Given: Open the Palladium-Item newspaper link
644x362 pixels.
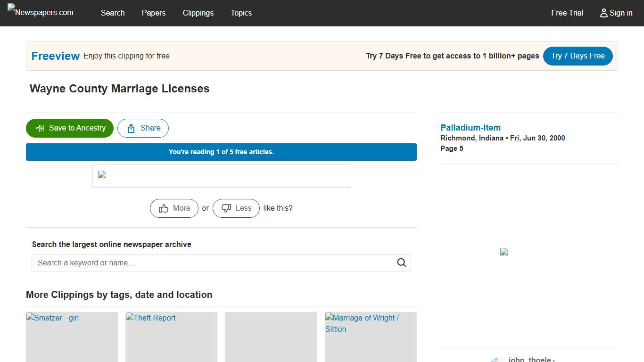Looking at the screenshot, I should point(471,128).
